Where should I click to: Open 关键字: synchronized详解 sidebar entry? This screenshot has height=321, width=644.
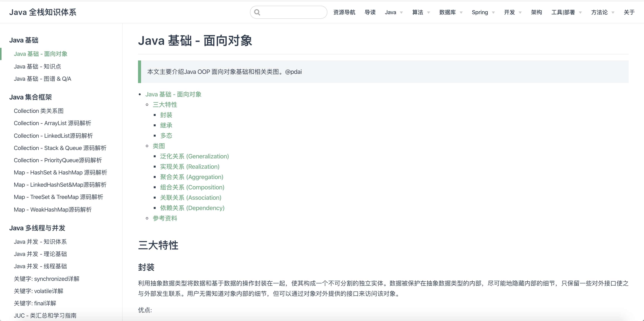(x=47, y=279)
